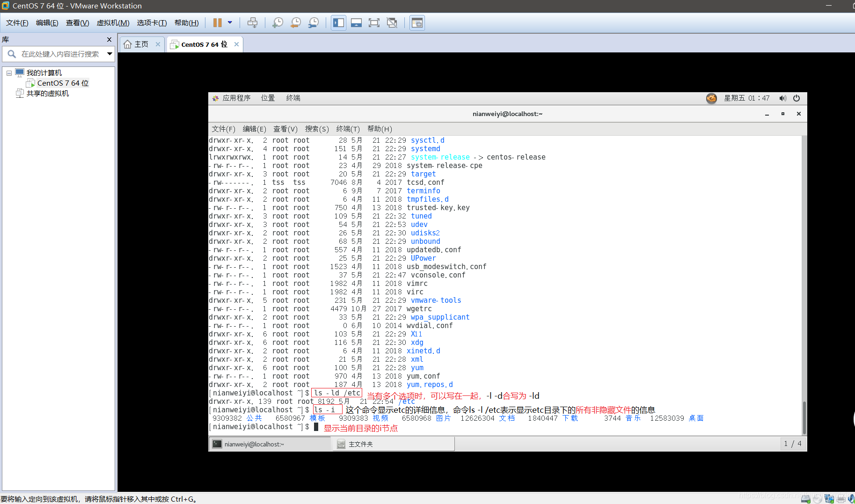855x504 pixels.
Task: Click the input method icon in GNOME top bar
Action: [711, 98]
